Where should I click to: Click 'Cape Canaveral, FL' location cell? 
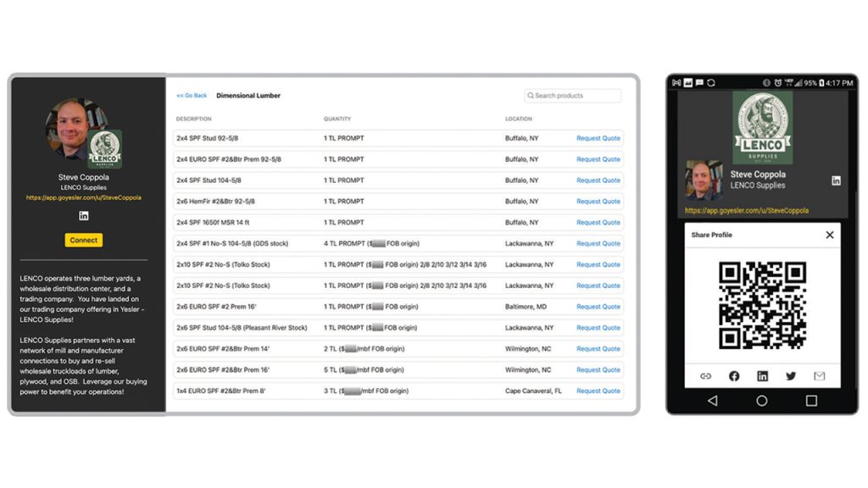tap(533, 391)
